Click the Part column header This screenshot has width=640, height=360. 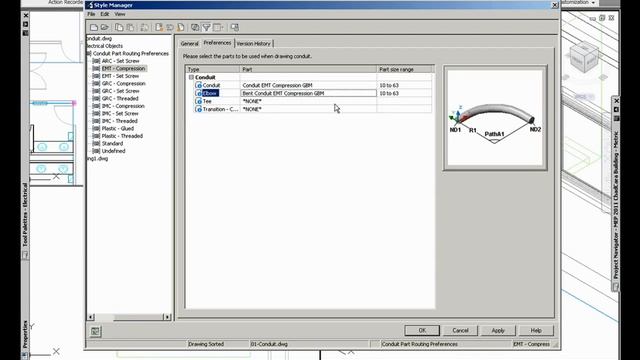[x=308, y=69]
